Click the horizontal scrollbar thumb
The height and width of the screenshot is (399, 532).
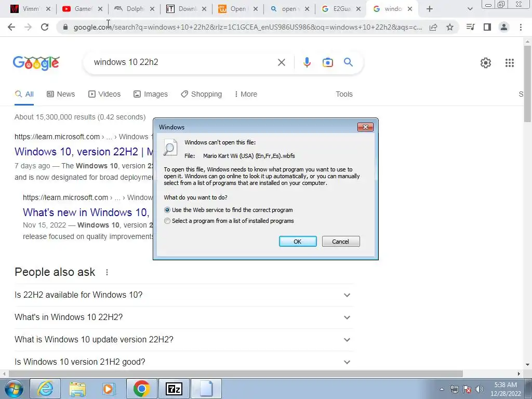coord(235,374)
